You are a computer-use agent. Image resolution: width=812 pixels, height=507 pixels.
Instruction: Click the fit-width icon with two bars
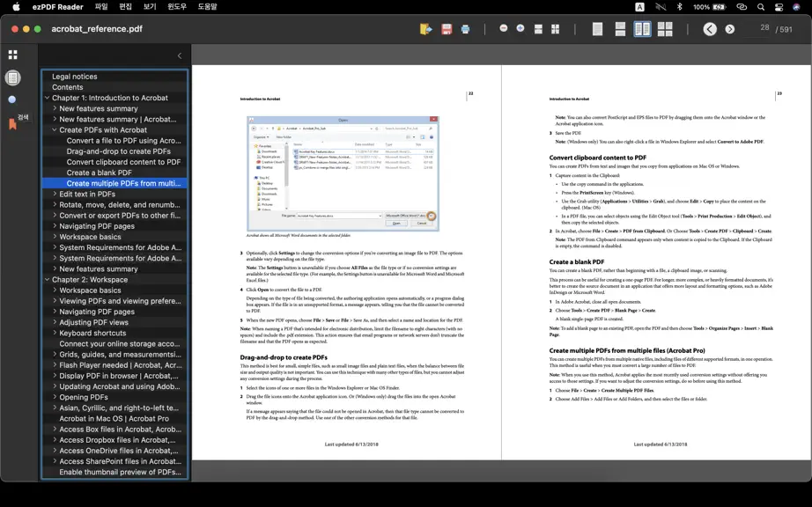click(x=538, y=29)
